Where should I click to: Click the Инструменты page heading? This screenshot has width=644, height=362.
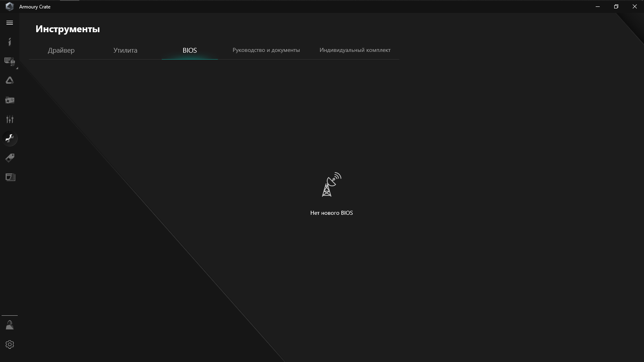(68, 29)
